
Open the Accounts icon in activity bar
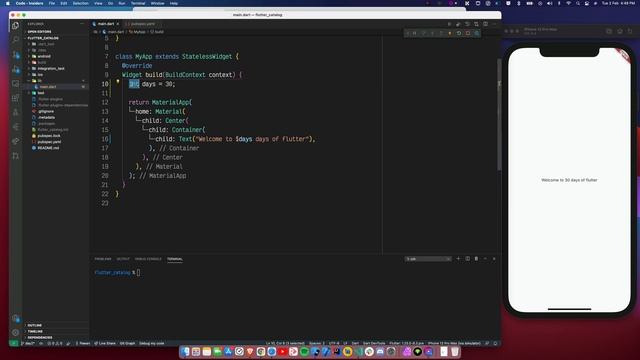[16, 318]
